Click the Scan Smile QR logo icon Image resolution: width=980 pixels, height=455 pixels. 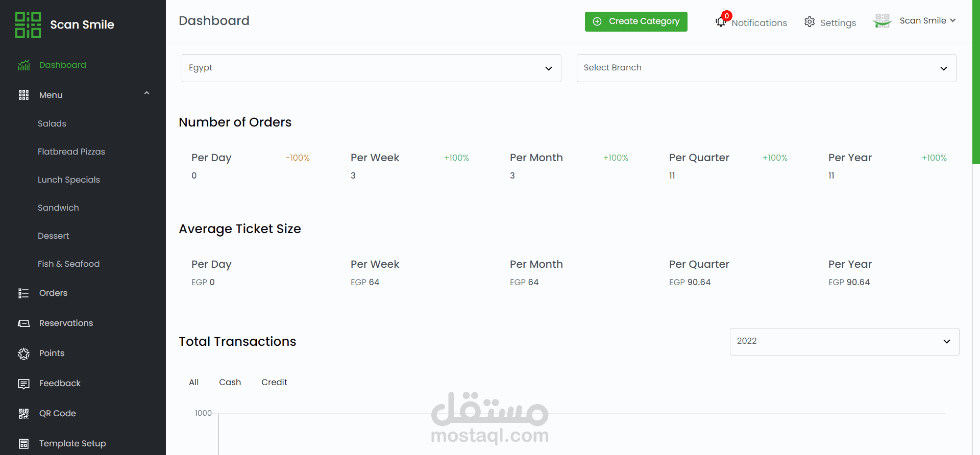(x=28, y=24)
